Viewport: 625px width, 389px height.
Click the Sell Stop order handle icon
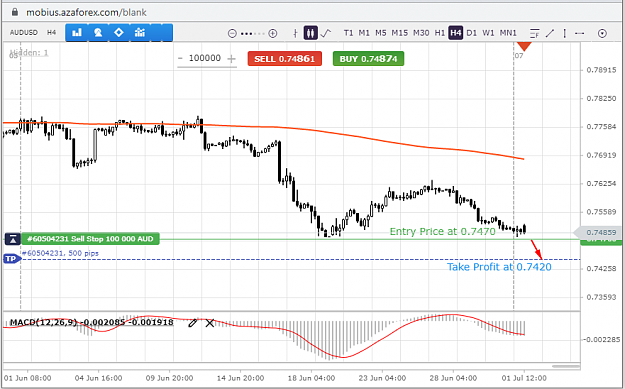(13, 239)
